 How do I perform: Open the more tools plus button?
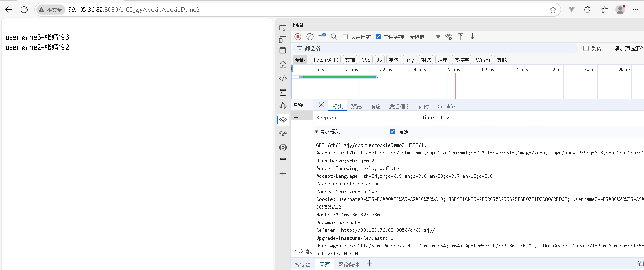click(x=283, y=174)
